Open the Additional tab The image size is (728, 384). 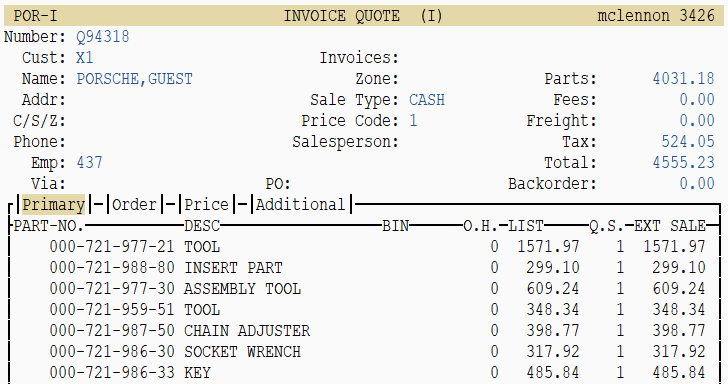point(300,205)
